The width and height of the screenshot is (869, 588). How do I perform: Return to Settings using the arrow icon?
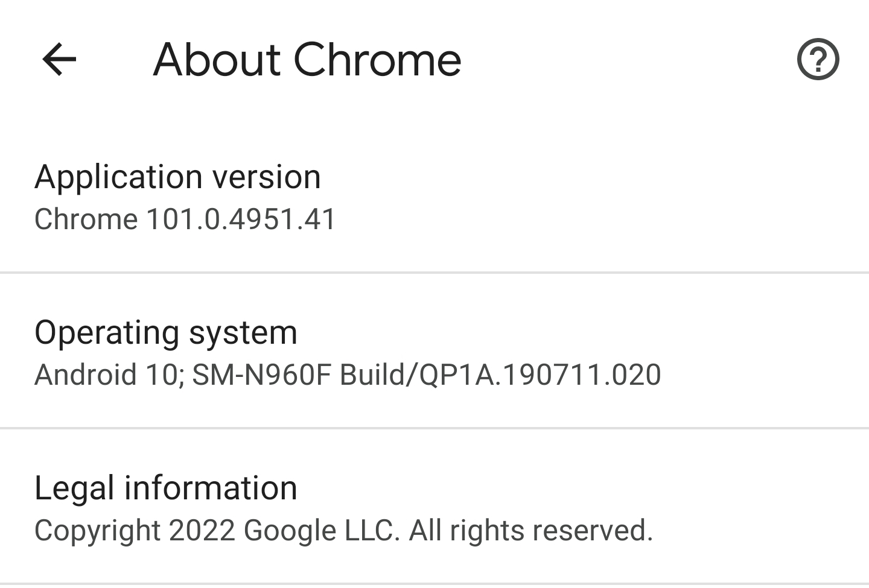59,59
